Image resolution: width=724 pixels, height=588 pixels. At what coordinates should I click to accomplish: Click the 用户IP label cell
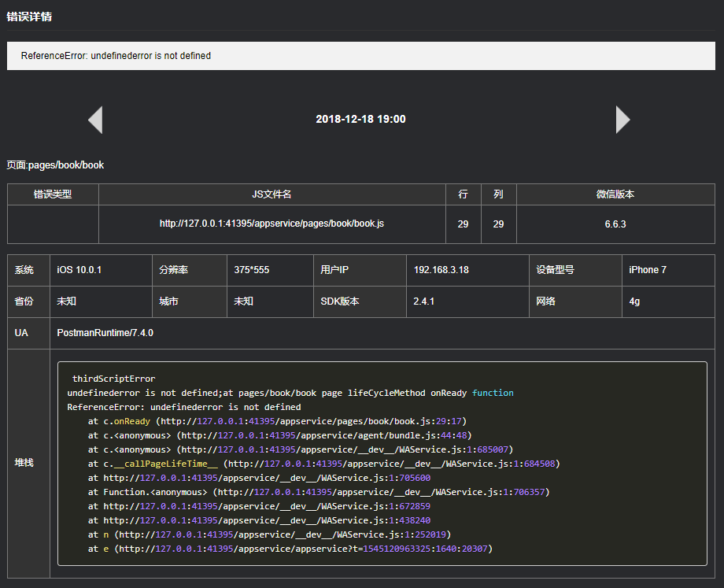(x=360, y=270)
